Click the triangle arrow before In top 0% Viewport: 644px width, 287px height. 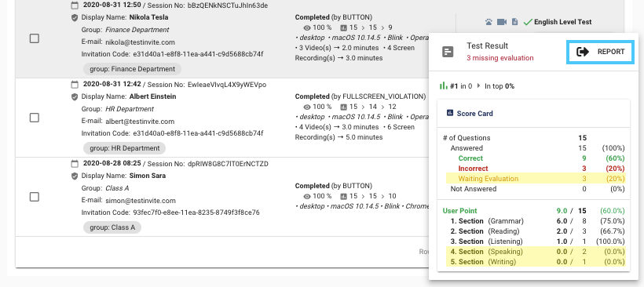478,86
